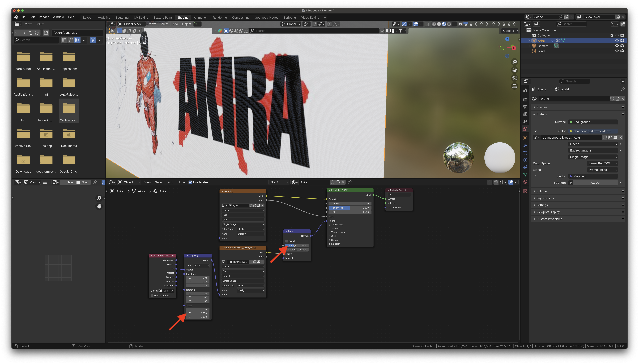
Task: Open the Tool settings properties tab
Action: [x=525, y=90]
